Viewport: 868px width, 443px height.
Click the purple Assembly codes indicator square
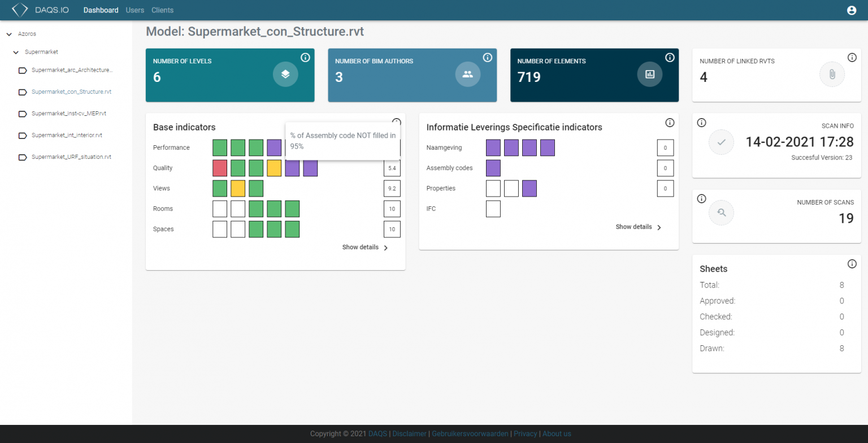[x=493, y=168]
